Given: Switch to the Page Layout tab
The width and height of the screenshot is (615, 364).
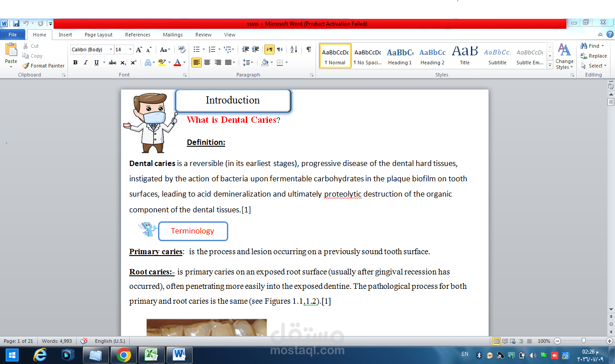Looking at the screenshot, I should tap(99, 35).
